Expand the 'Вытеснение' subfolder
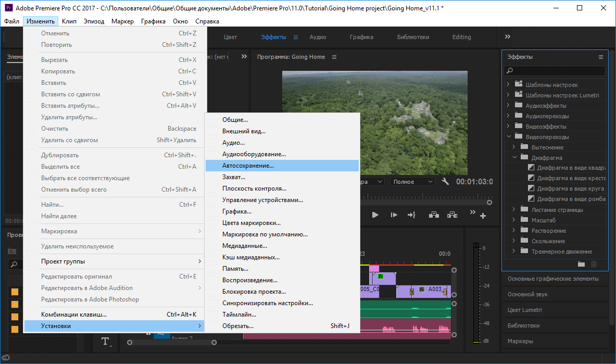This screenshot has height=364, width=616. click(514, 147)
